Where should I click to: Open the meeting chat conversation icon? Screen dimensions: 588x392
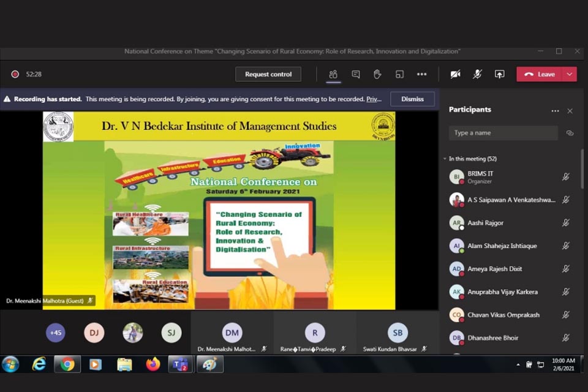click(355, 74)
